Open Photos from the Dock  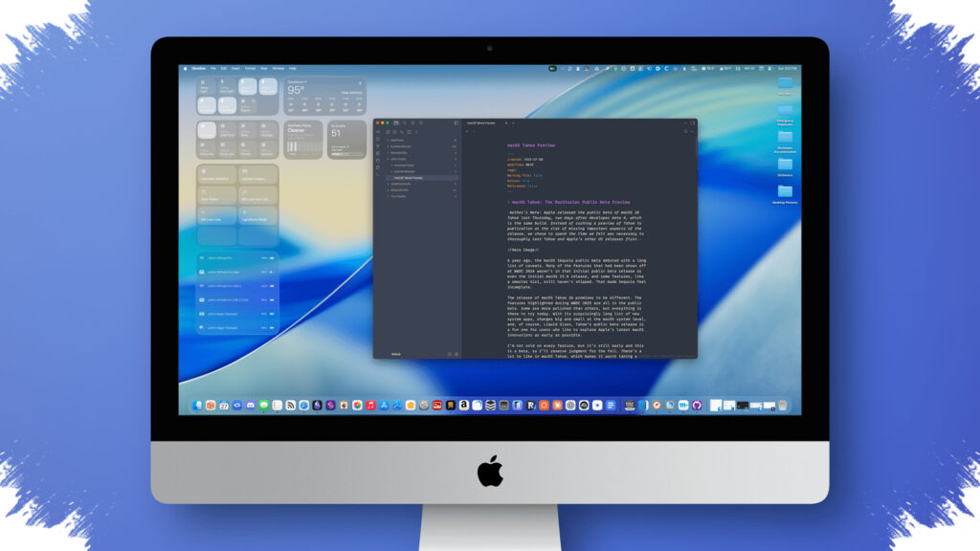(x=357, y=406)
